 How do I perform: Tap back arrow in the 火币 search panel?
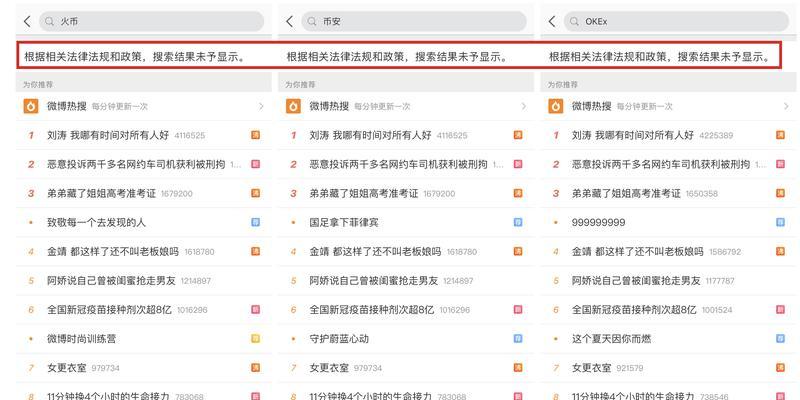click(28, 21)
